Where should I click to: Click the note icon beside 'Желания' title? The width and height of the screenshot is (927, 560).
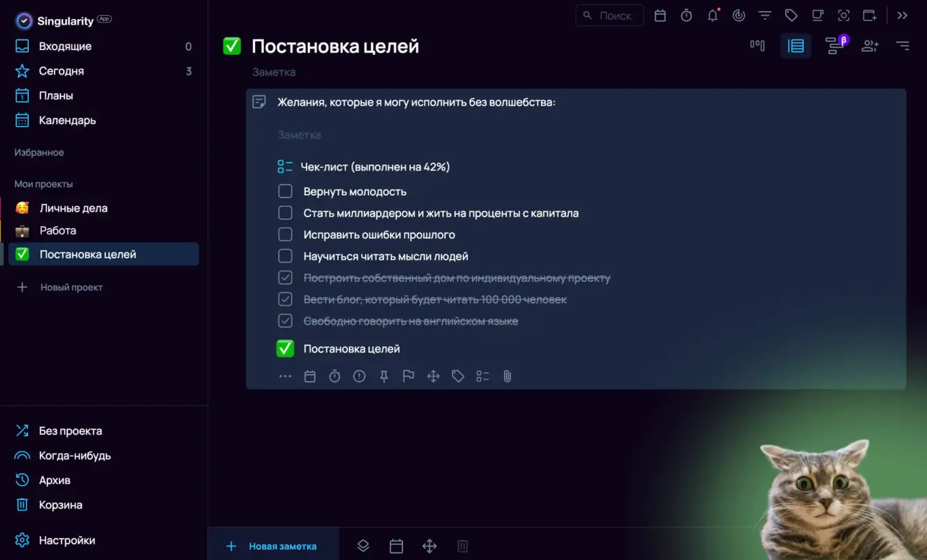[x=259, y=102]
